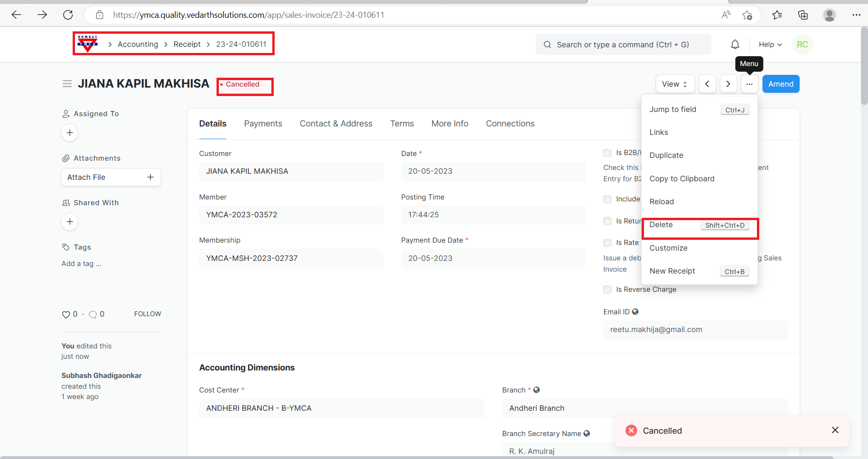The width and height of the screenshot is (868, 459).
Task: Go to next document arrow
Action: point(728,84)
